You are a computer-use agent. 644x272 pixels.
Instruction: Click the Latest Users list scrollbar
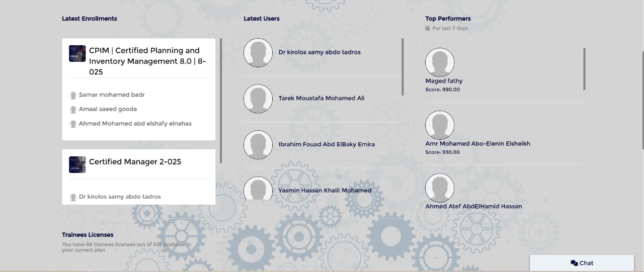tap(403, 67)
